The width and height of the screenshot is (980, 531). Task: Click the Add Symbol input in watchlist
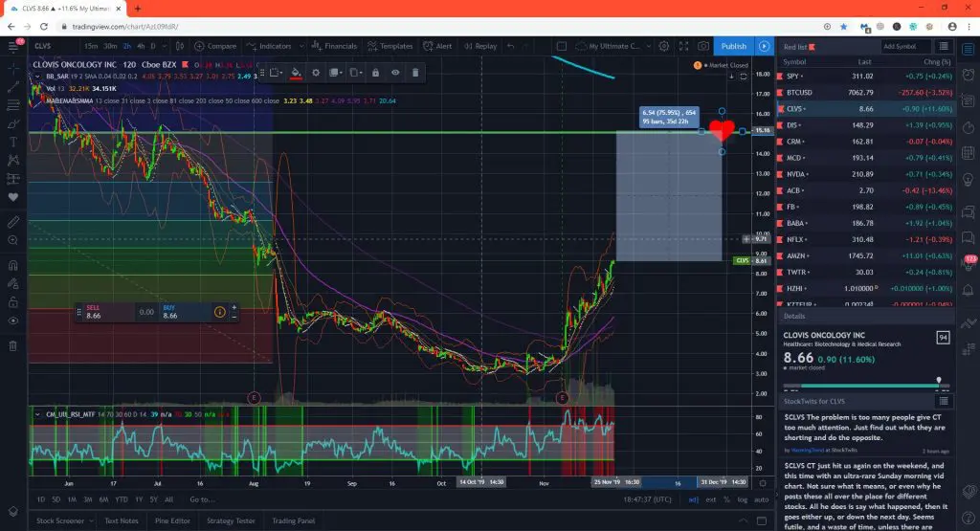tap(905, 46)
